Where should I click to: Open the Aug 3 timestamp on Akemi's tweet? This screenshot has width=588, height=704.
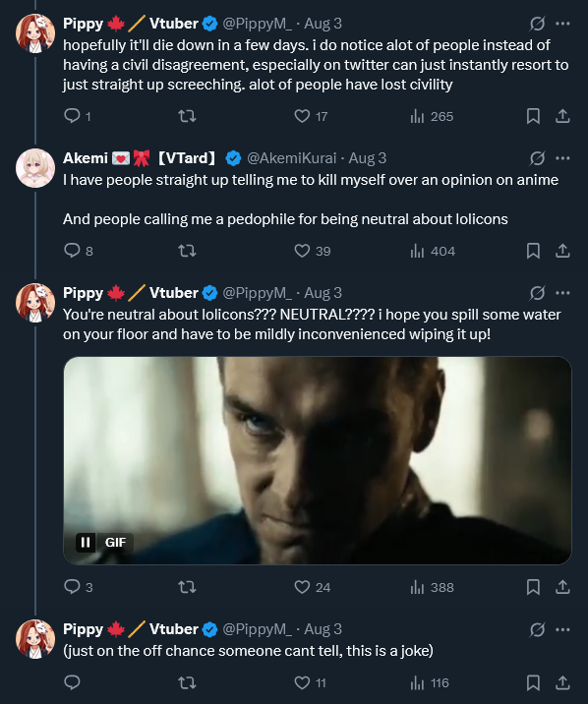tap(367, 158)
